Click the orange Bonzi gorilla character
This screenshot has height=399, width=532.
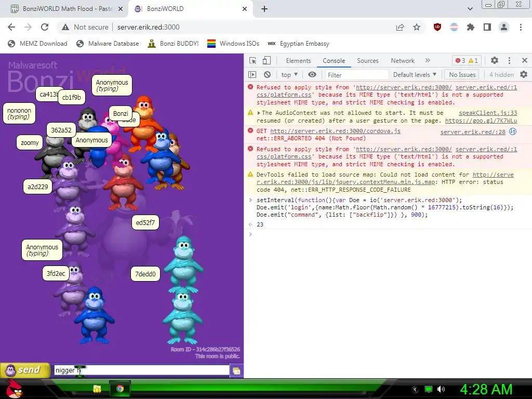click(144, 124)
